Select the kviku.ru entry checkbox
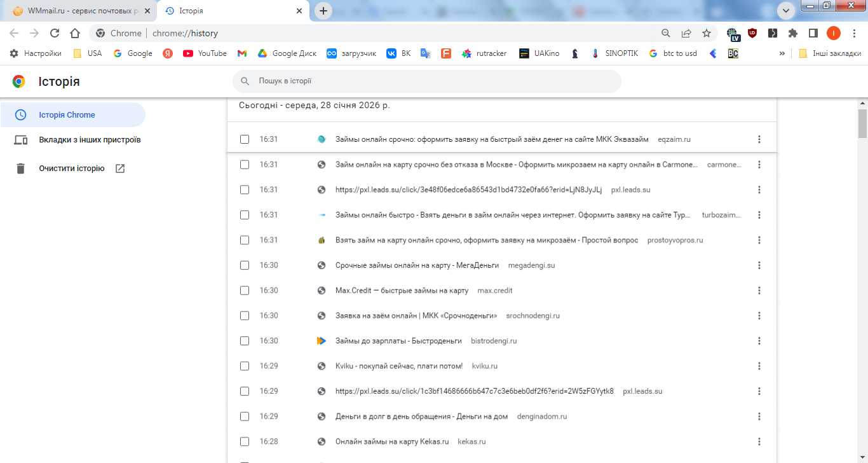The height and width of the screenshot is (463, 868). point(245,366)
